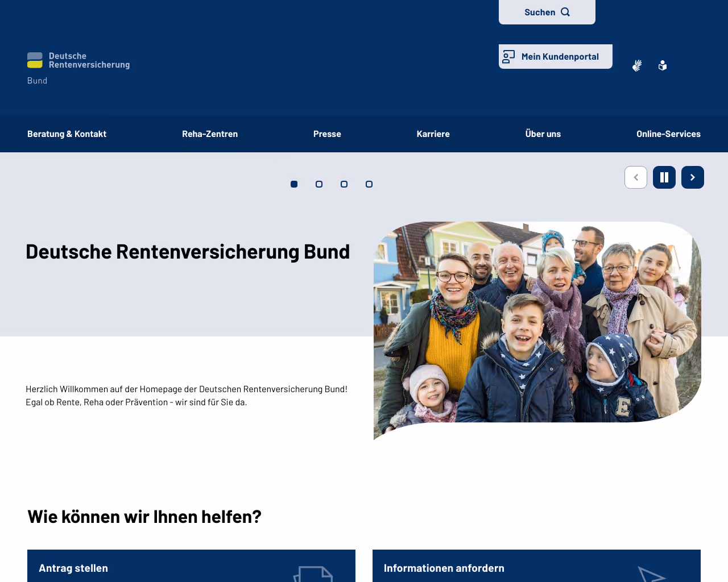Click the magnifier icon in Suchen
The height and width of the screenshot is (582, 728).
[x=565, y=12]
